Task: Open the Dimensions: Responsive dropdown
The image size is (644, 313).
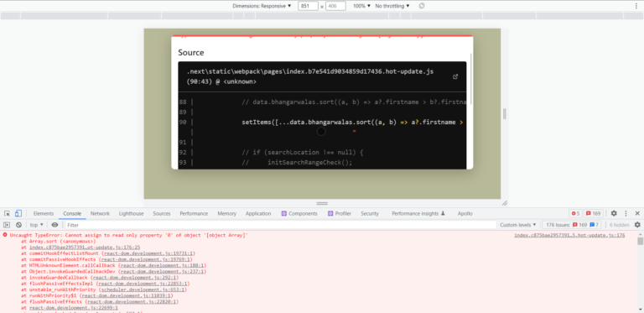Action: [262, 6]
